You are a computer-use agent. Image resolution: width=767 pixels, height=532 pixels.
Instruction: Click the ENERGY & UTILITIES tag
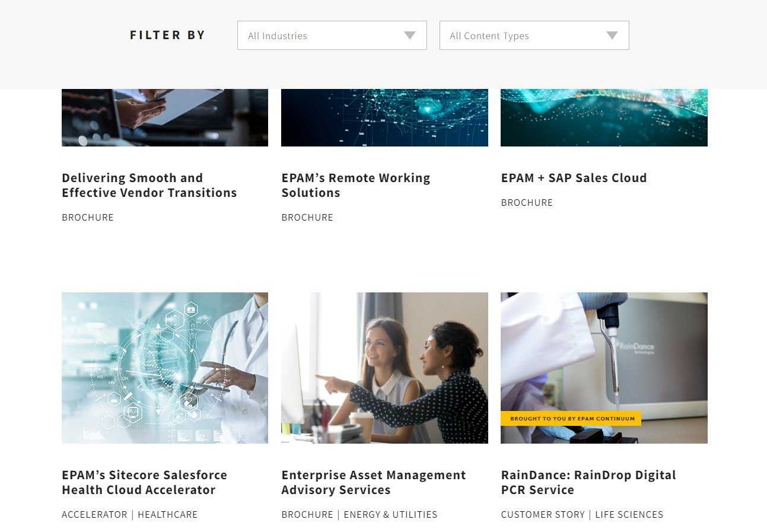pos(390,515)
